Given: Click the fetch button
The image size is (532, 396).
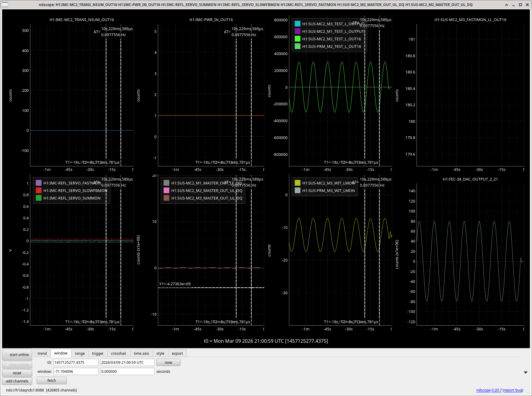Looking at the screenshot, I should [52, 380].
